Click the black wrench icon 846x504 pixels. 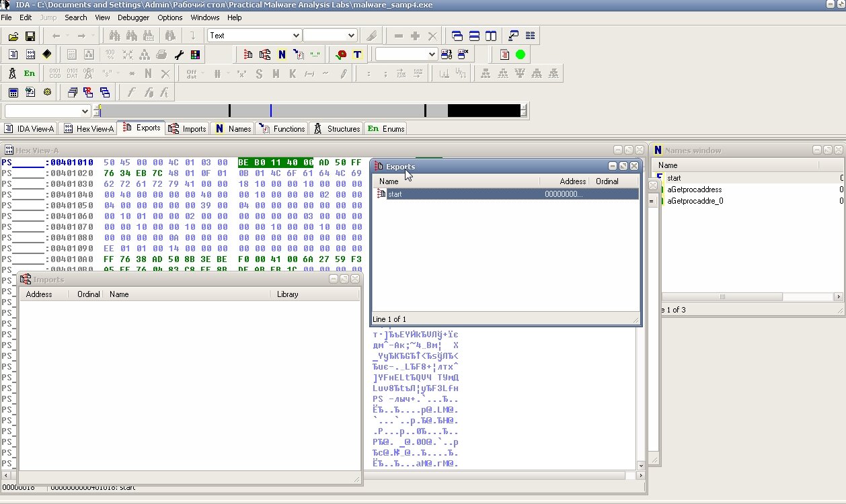tap(179, 54)
